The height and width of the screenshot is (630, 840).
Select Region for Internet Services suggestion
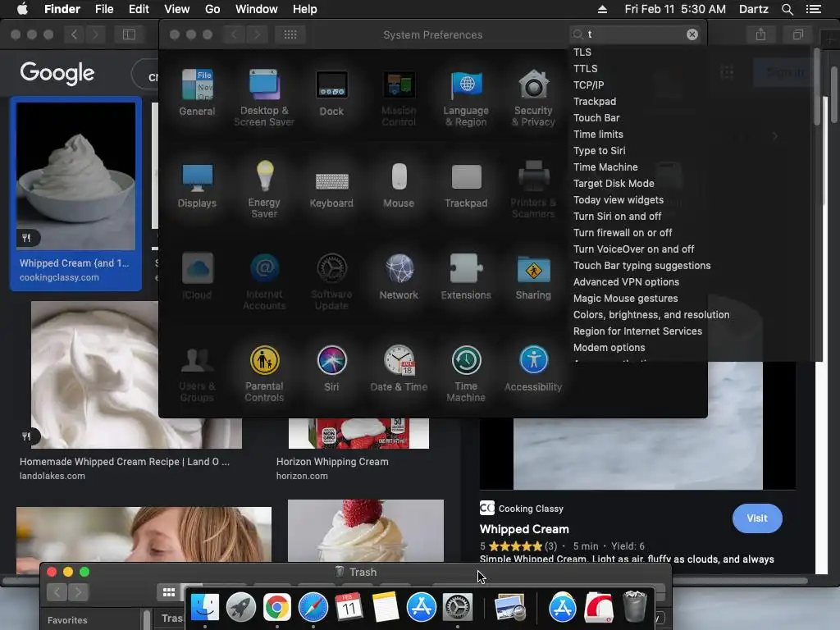[x=638, y=331]
